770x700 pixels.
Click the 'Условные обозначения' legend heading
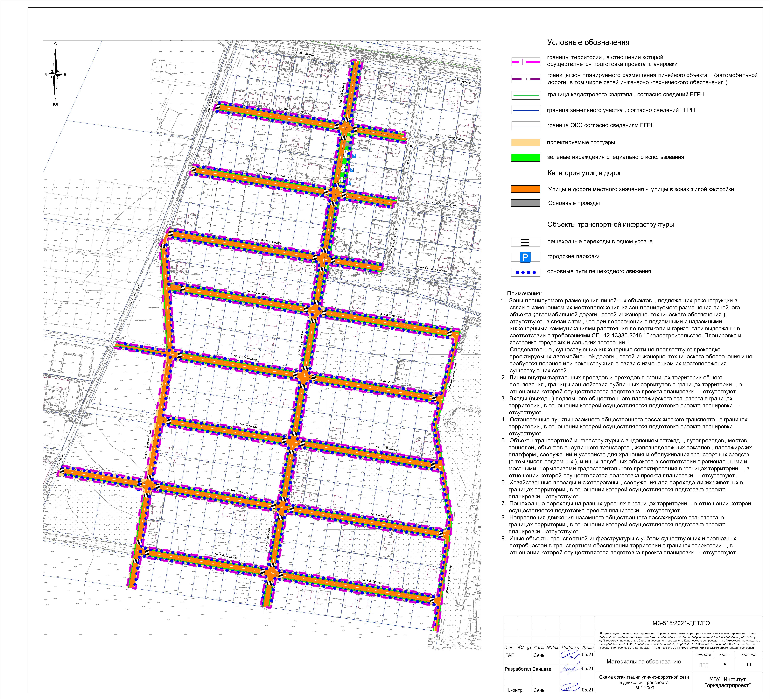588,42
